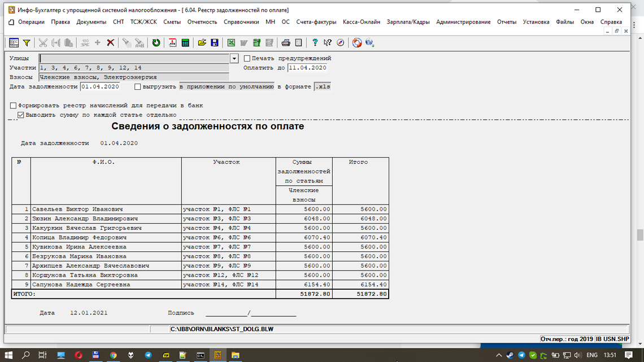Open Chrome from the taskbar
Image resolution: width=644 pixels, height=362 pixels.
tap(114, 355)
